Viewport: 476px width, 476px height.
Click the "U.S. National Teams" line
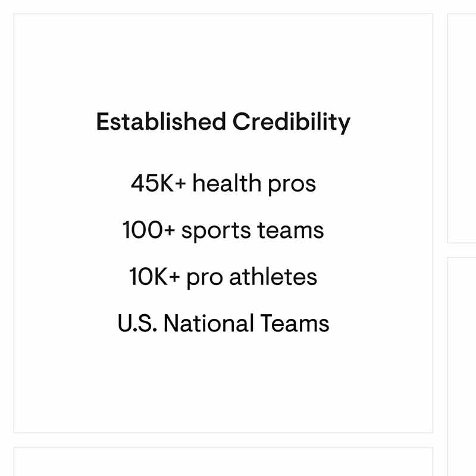(223, 324)
